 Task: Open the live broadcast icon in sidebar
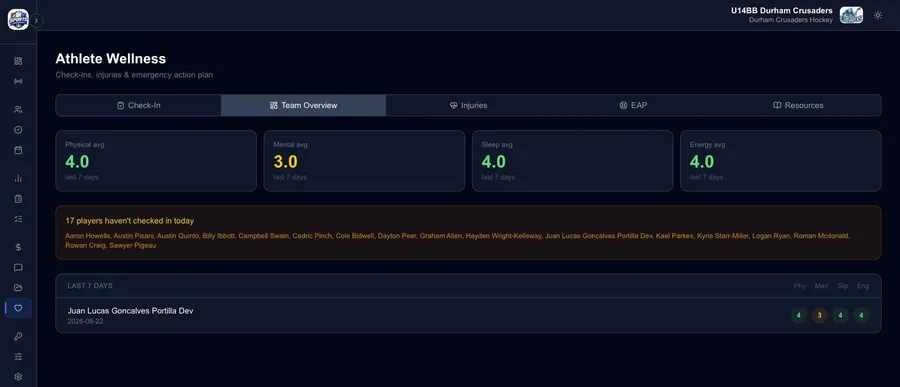pyautogui.click(x=18, y=81)
